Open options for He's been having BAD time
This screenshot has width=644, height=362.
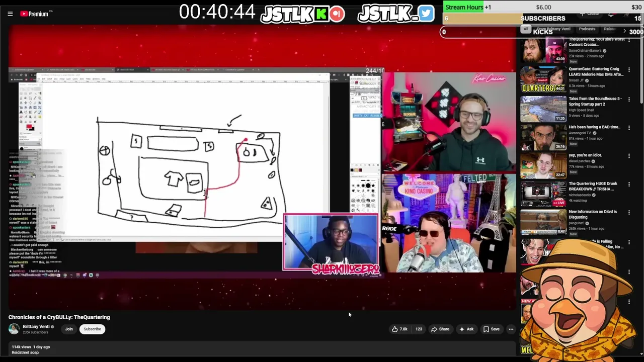point(629,128)
